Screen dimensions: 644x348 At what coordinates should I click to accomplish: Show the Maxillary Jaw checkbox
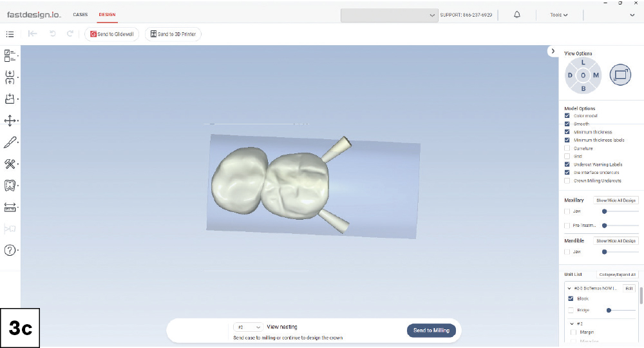(567, 211)
